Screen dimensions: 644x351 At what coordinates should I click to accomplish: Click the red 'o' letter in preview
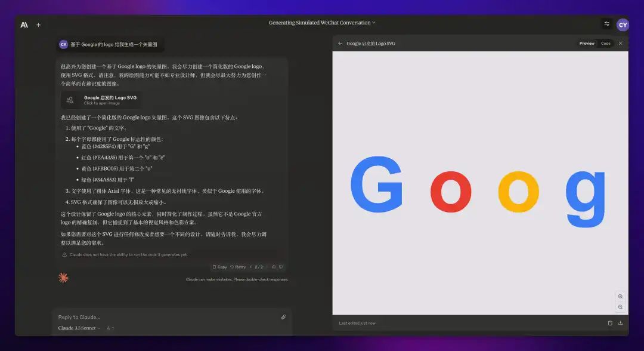click(x=451, y=192)
